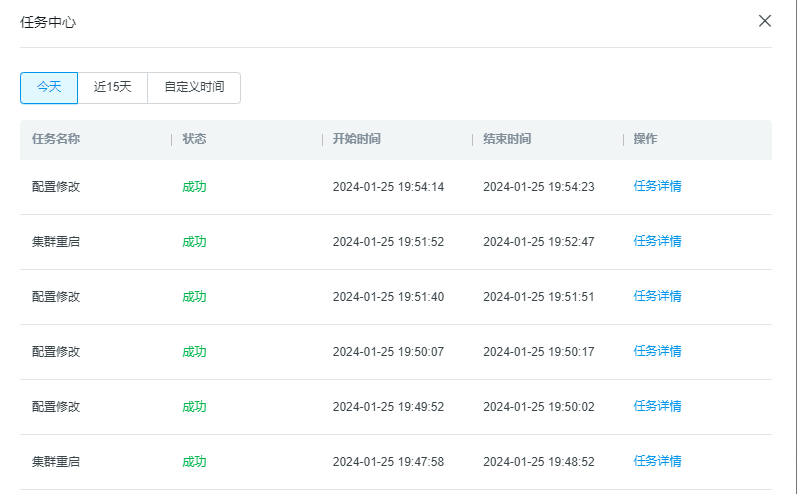View 任务详情 for the task started at 19:51:40
Viewport: 797px width, 494px height.
[x=657, y=296]
